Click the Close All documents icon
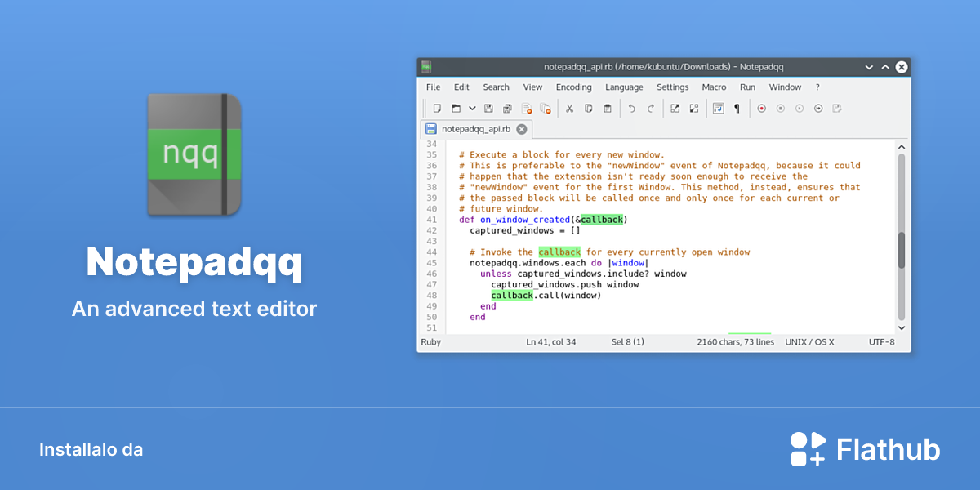The image size is (980, 490). (546, 108)
